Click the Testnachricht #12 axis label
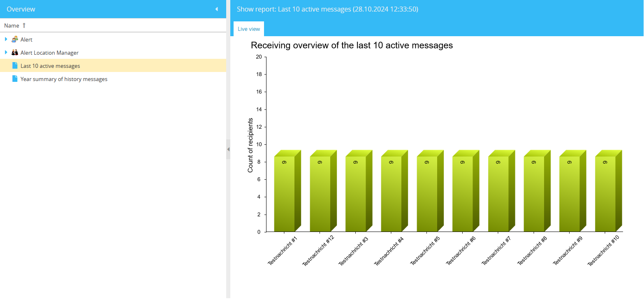The image size is (644, 299). click(x=317, y=251)
